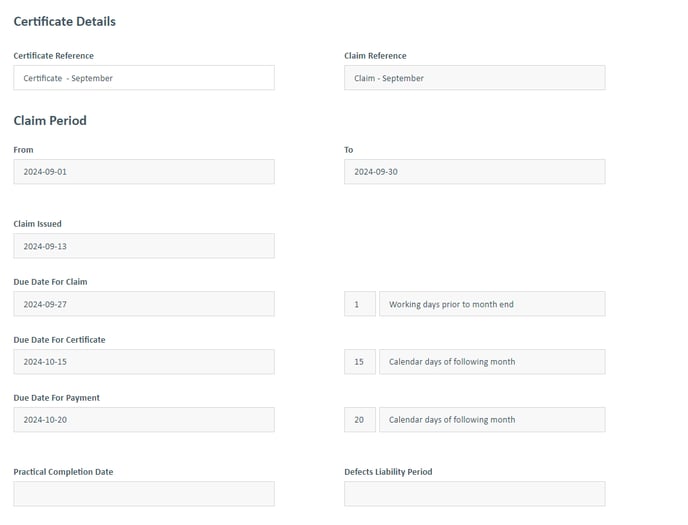Image resolution: width=688 pixels, height=525 pixels.
Task: Select the Claim Reference field
Action: pos(475,78)
